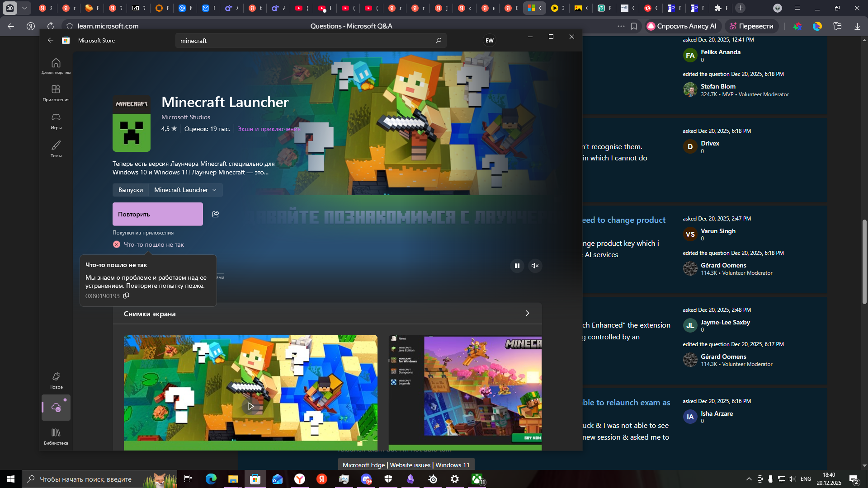Click the minecraft search field in the Store
The image size is (868, 488).
pyautogui.click(x=294, y=40)
